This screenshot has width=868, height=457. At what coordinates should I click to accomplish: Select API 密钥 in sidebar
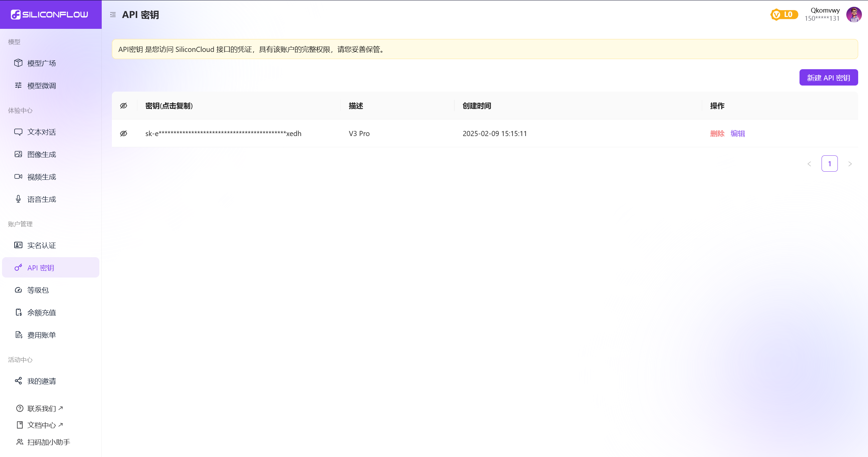pos(51,267)
